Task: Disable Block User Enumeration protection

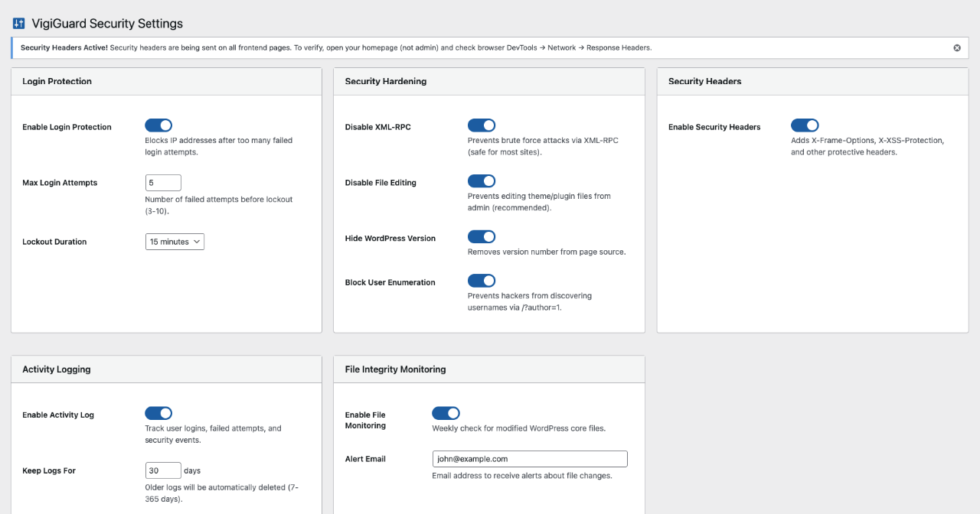Action: [482, 280]
